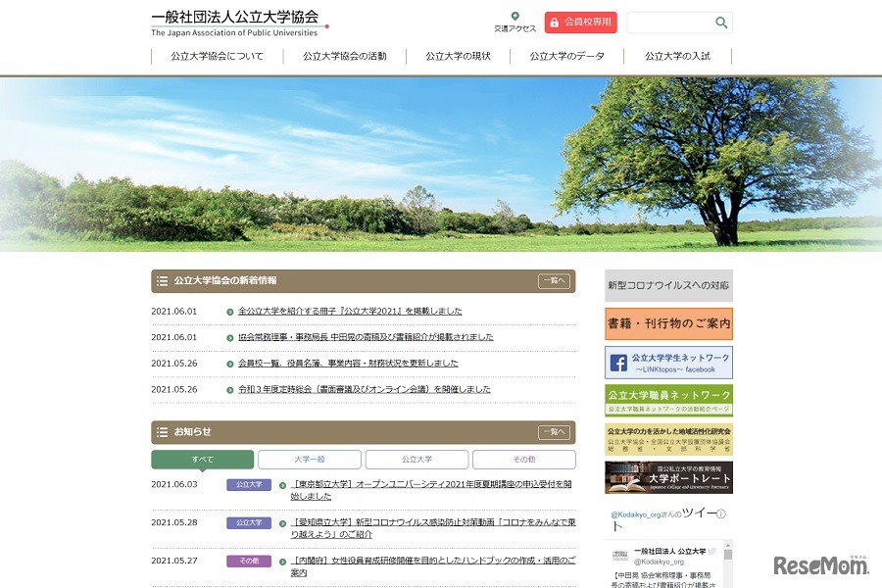Click the Facebook 公立大学学生ネットワーク banner

tap(668, 363)
